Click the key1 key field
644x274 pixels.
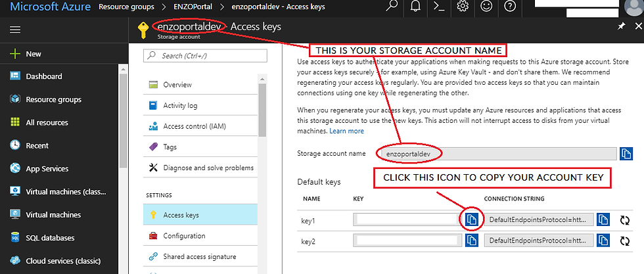408,219
